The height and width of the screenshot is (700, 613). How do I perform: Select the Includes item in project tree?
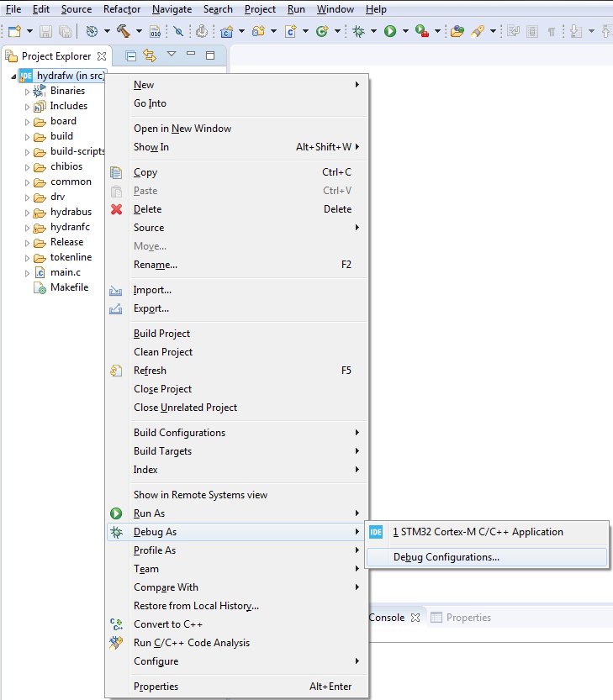pyautogui.click(x=68, y=106)
